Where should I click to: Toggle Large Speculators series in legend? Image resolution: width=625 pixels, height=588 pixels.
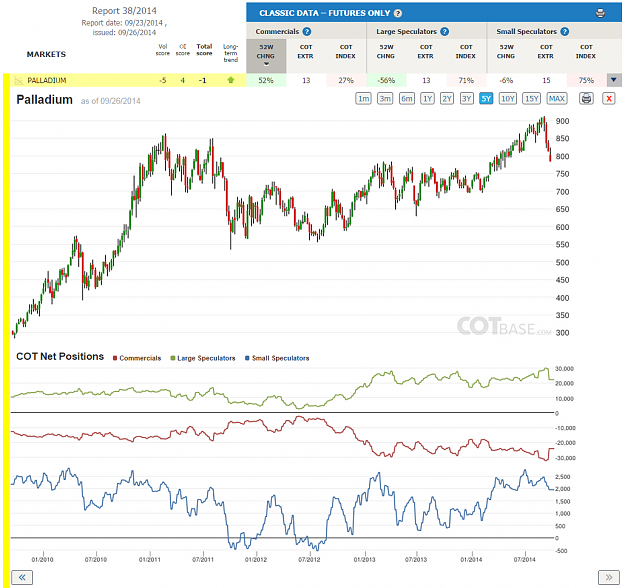203,358
